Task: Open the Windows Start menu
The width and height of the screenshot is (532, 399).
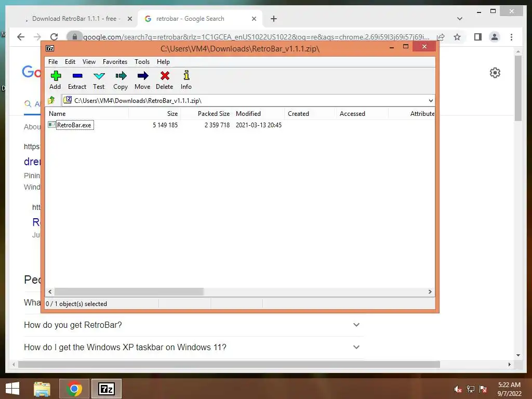Action: [x=12, y=389]
